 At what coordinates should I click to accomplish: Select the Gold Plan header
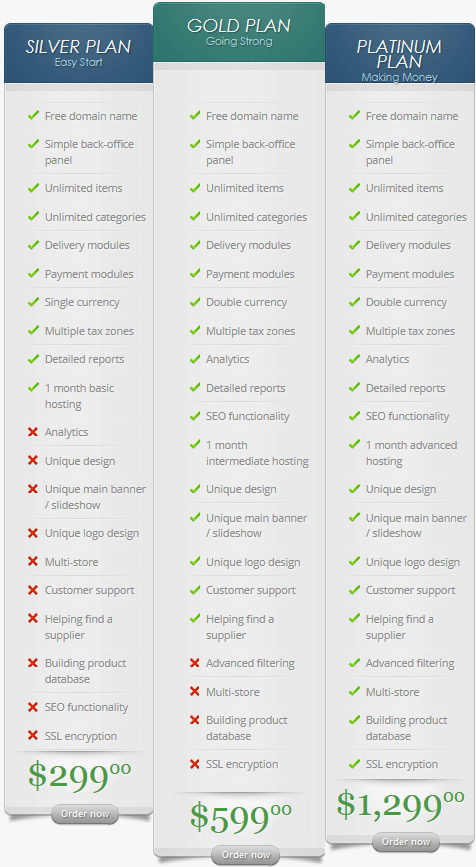click(239, 32)
